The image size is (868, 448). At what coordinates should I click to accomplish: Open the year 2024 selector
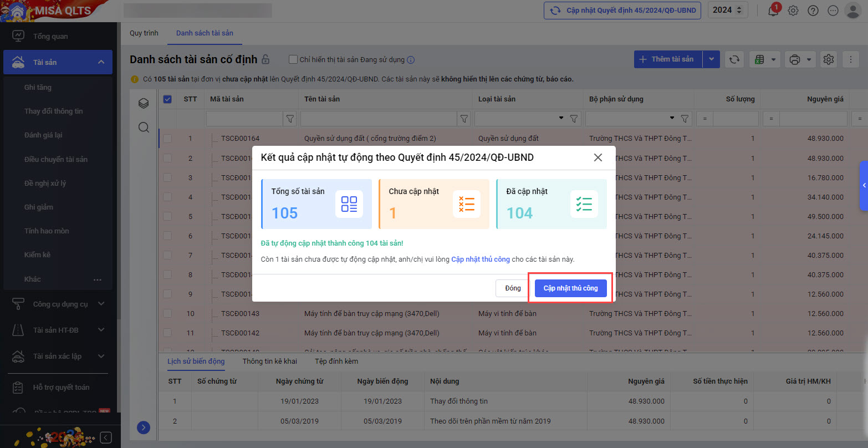point(728,10)
